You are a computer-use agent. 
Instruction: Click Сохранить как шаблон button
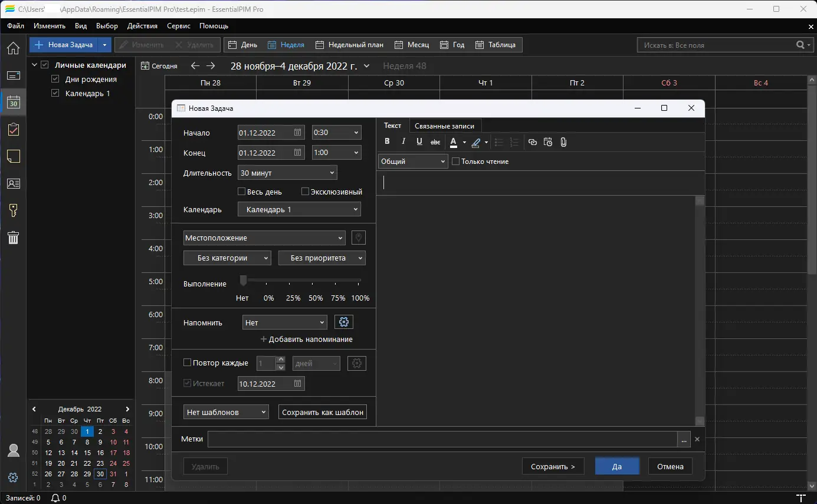tap(323, 412)
